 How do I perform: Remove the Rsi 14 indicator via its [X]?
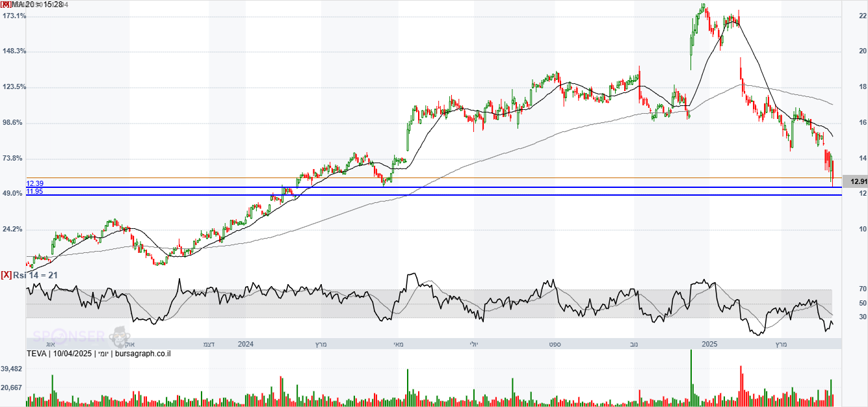tap(6, 275)
